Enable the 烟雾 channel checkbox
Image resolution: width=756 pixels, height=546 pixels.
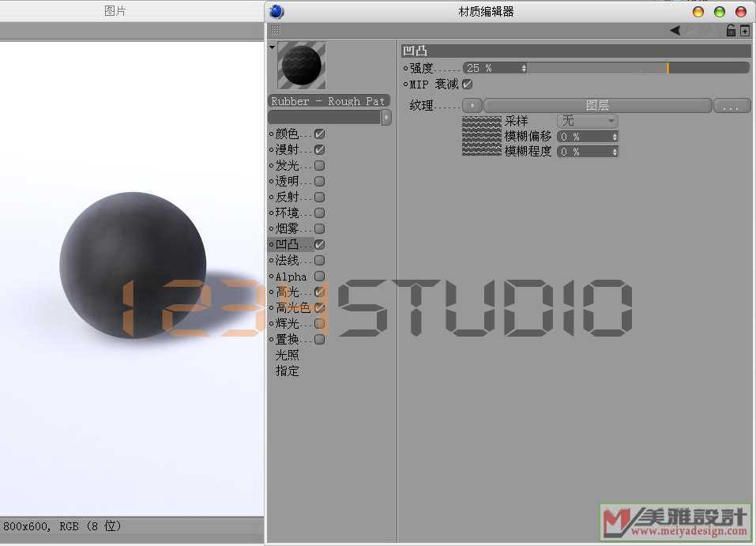[x=319, y=228]
